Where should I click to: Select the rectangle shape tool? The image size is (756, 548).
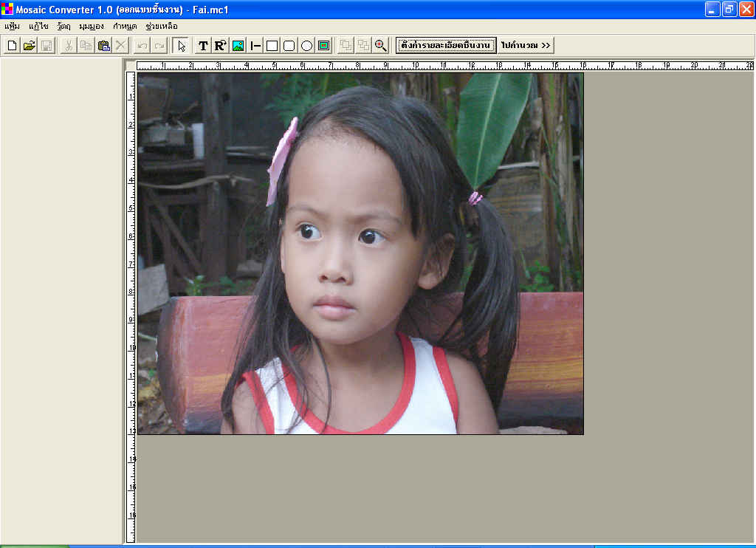272,46
